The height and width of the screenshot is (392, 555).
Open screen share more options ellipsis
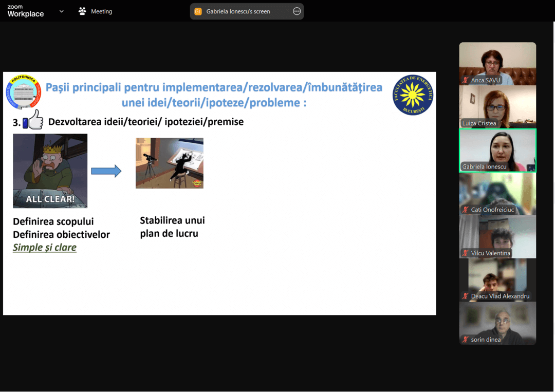coord(297,11)
